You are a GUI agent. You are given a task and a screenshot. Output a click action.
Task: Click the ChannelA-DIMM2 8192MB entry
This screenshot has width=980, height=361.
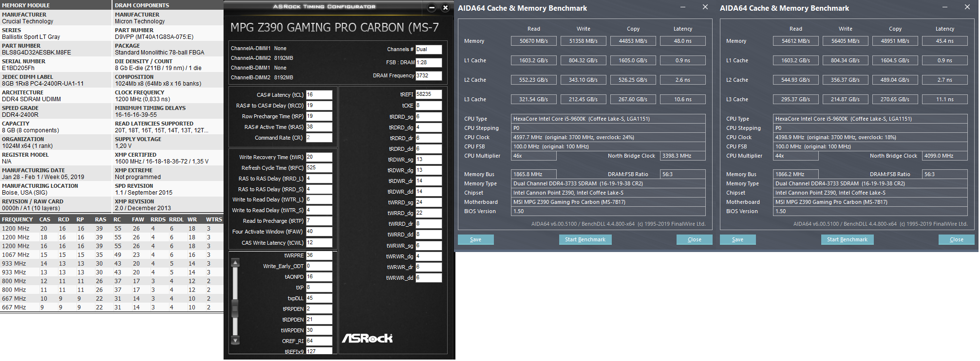(262, 58)
